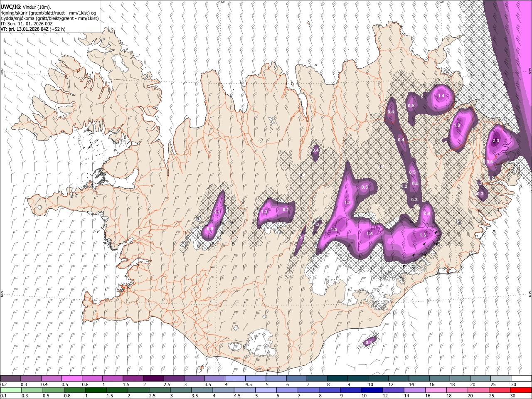Pick the lavender snow-scale swatch between 4 and 4.5
532x399 pixels.
pyautogui.click(x=234, y=379)
